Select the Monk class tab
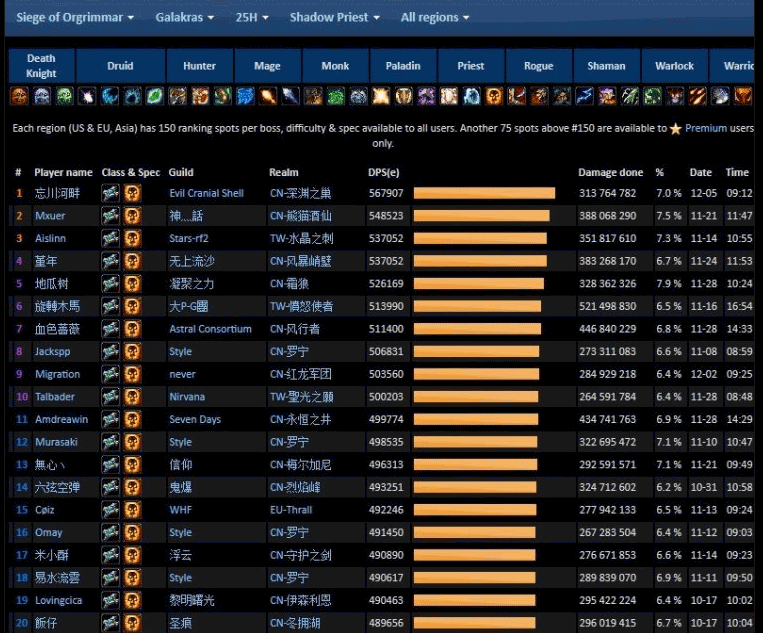 coord(335,66)
